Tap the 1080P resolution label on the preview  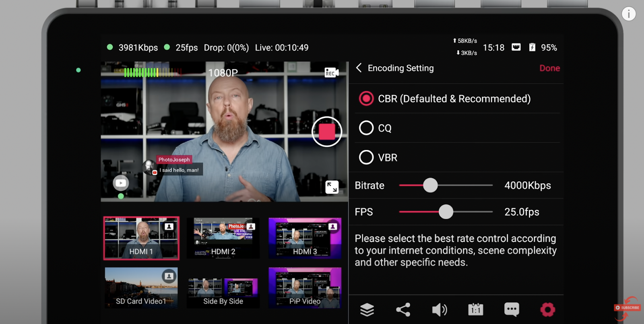coord(223,73)
